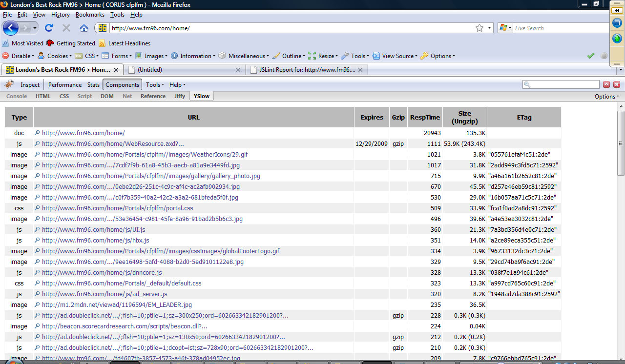The width and height of the screenshot is (625, 364).
Task: Click the magnifier icon beside default.css URL
Action: point(37,283)
